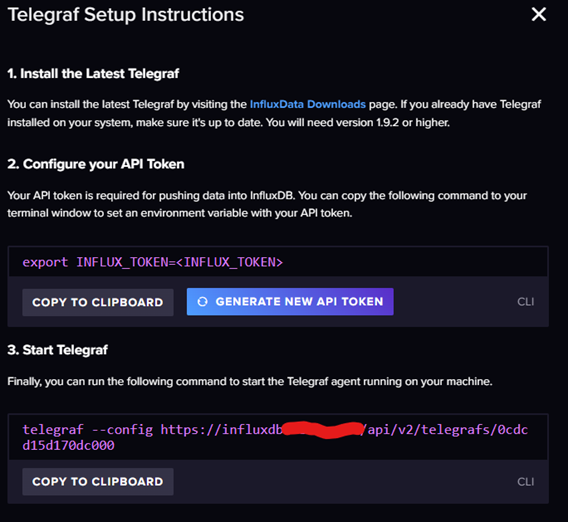Click the telegraf --config command text

(275, 437)
